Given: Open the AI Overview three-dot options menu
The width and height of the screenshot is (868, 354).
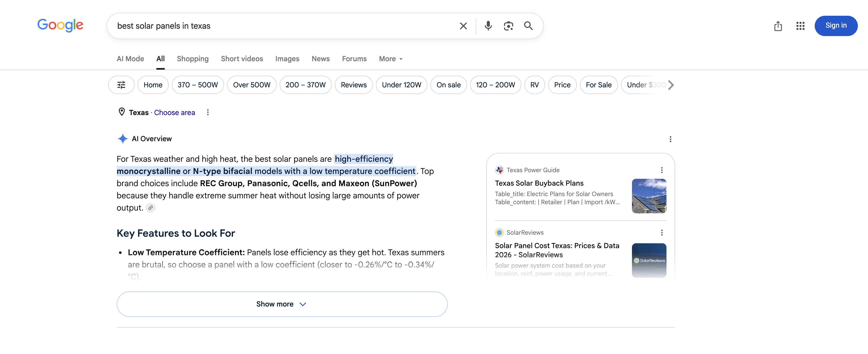Looking at the screenshot, I should point(670,139).
